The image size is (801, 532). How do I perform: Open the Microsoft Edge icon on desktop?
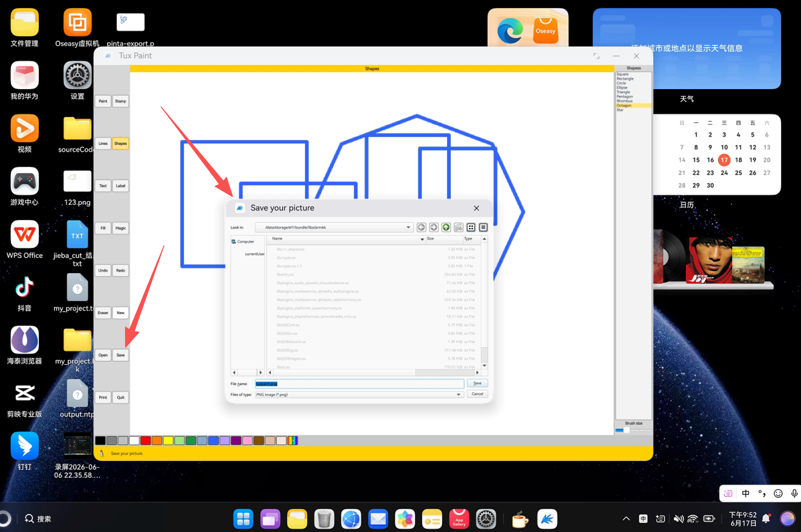point(510,31)
